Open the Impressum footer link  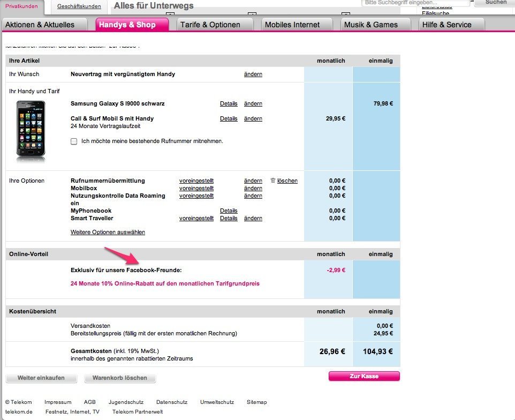point(58,402)
